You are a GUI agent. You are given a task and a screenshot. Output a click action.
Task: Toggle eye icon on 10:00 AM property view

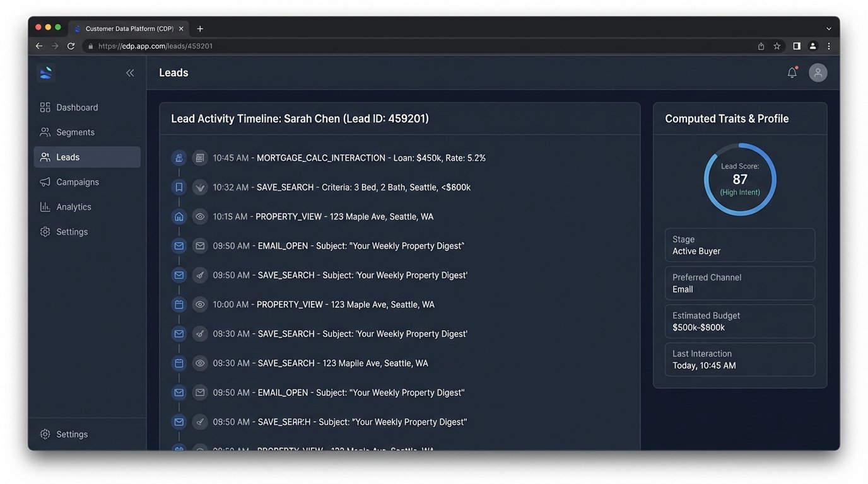point(200,304)
